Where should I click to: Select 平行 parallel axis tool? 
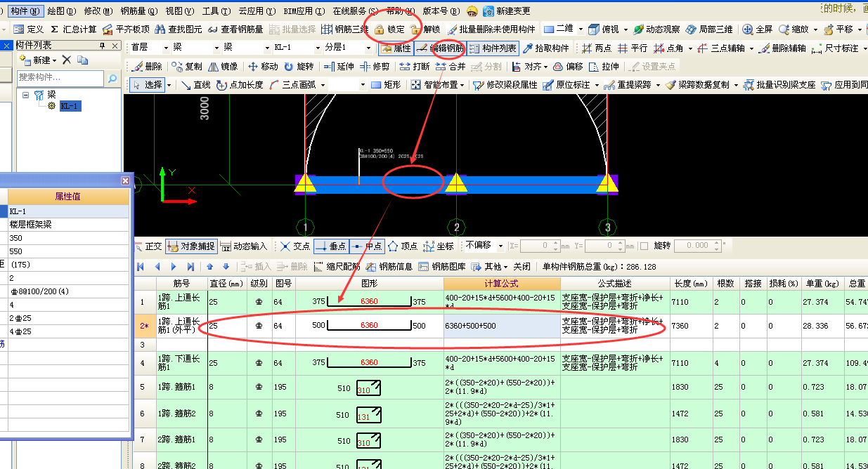(x=632, y=48)
